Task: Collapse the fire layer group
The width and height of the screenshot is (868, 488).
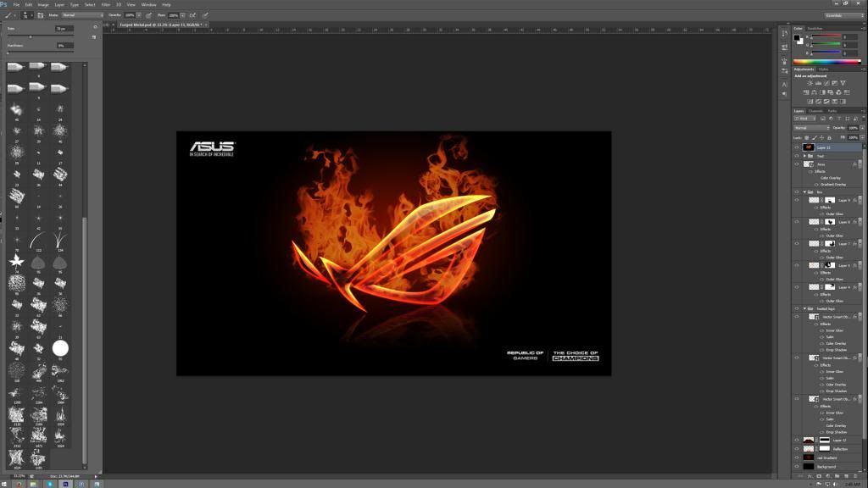Action: (x=805, y=192)
